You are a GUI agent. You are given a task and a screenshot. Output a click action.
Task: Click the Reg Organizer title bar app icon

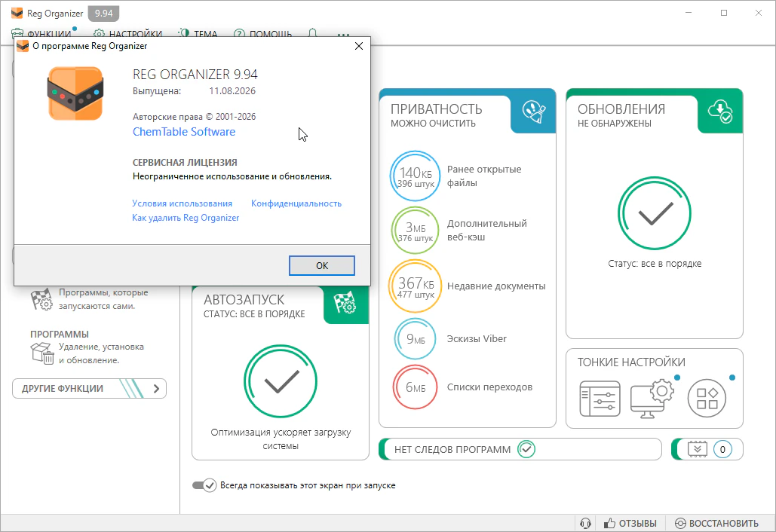[x=17, y=13]
